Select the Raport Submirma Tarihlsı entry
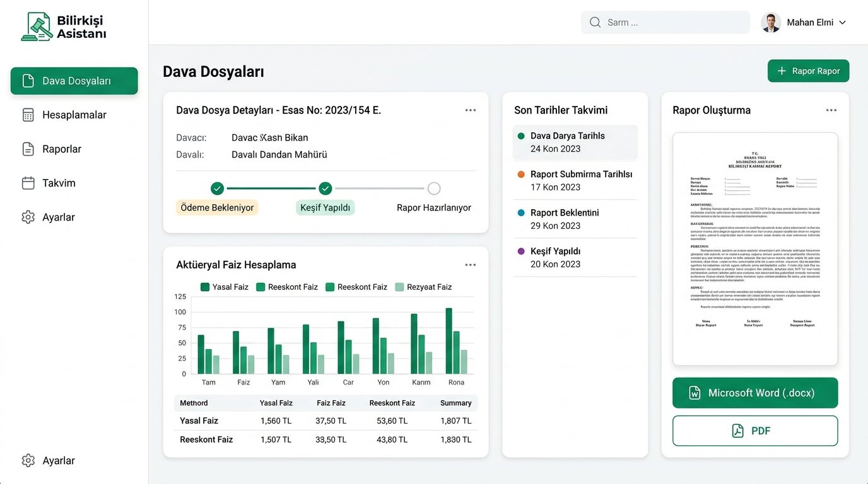 point(575,181)
